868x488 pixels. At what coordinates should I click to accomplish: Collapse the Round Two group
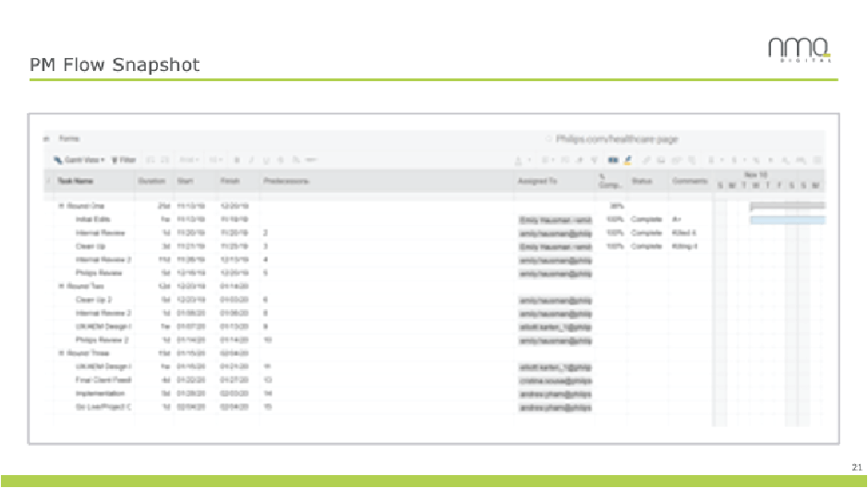62,286
